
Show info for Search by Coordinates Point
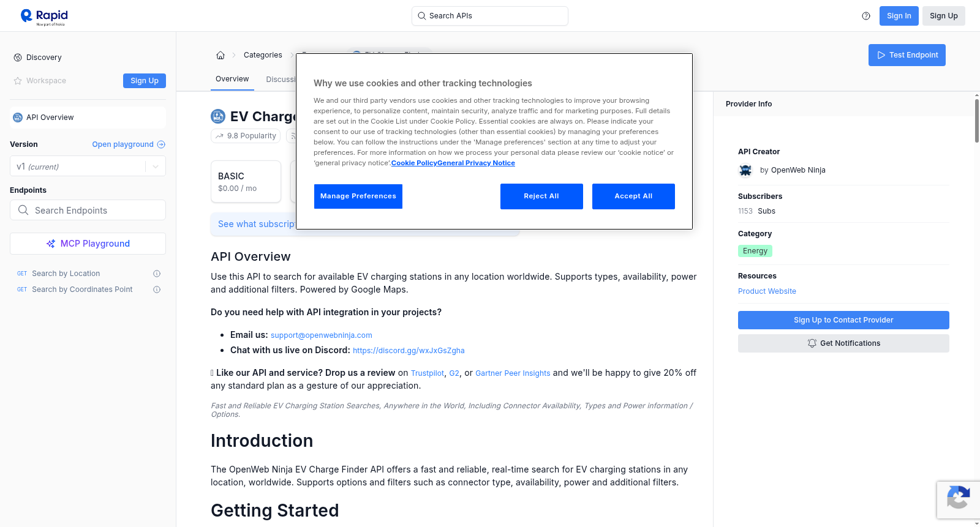(x=157, y=290)
